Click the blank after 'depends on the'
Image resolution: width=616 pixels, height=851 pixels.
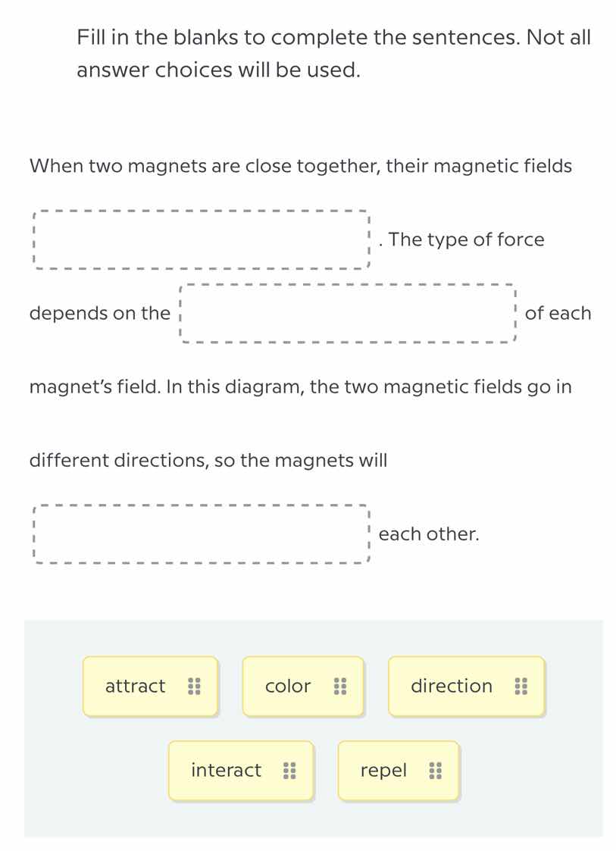point(348,313)
